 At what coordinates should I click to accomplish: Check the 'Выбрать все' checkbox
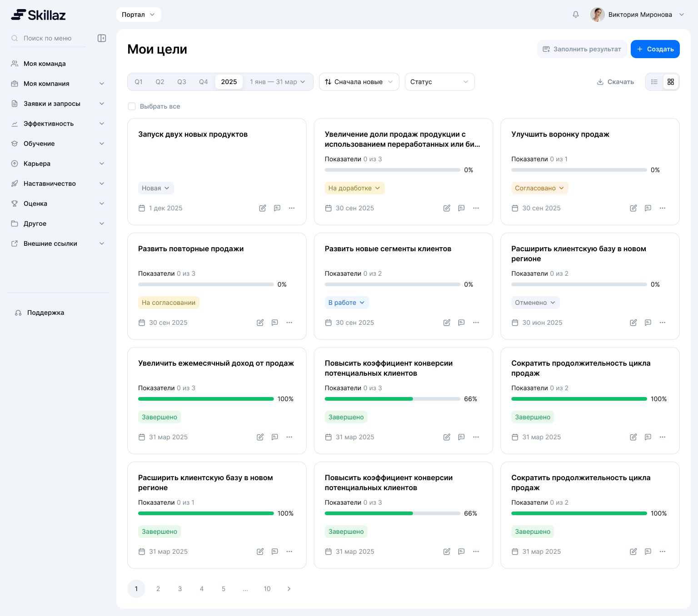pyautogui.click(x=132, y=106)
